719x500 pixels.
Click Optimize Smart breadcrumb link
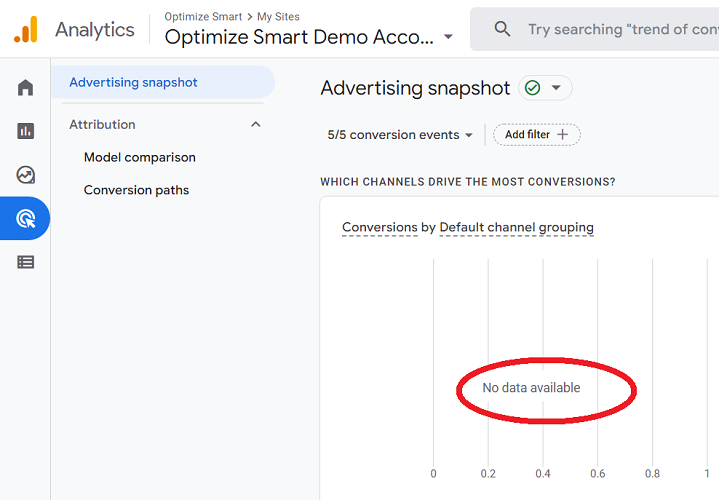click(x=203, y=17)
